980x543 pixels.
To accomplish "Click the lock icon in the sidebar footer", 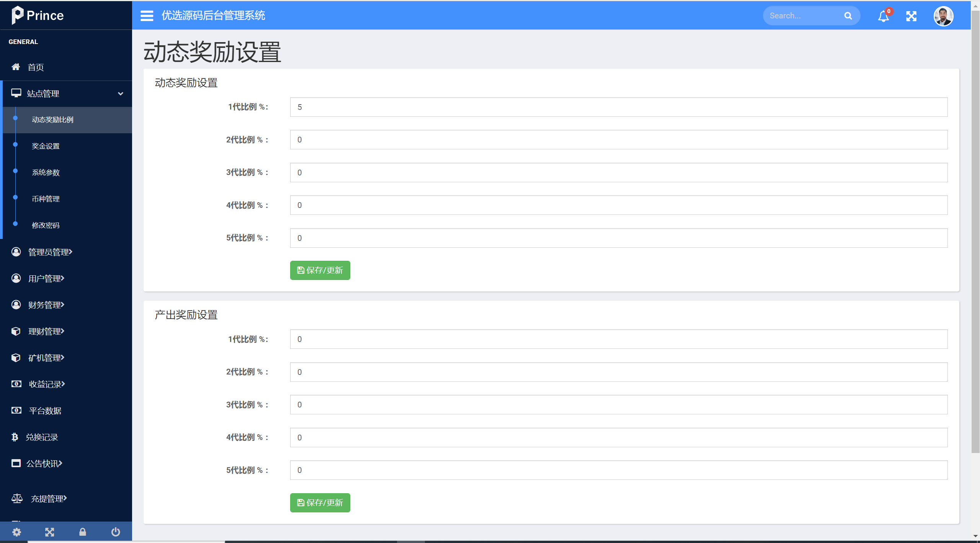I will pyautogui.click(x=83, y=532).
